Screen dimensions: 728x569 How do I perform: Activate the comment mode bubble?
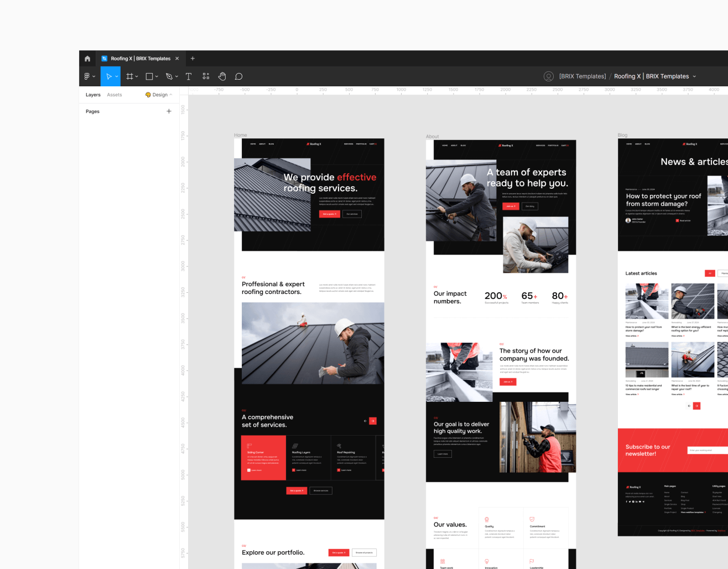(238, 76)
